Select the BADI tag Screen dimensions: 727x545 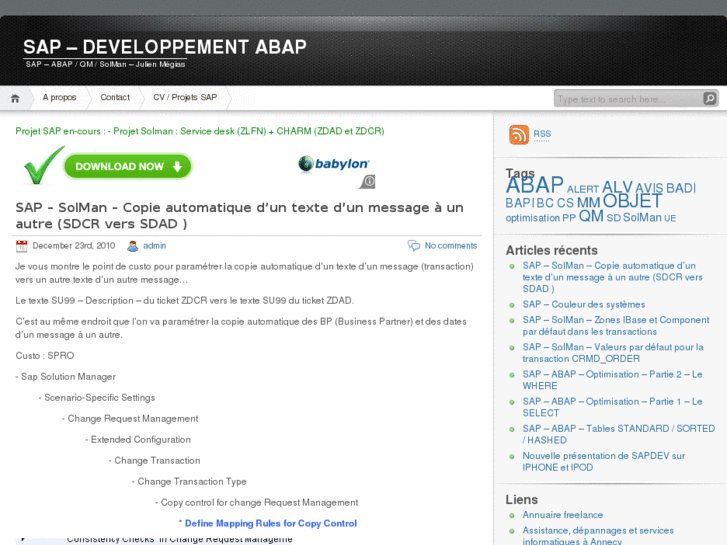pos(681,188)
